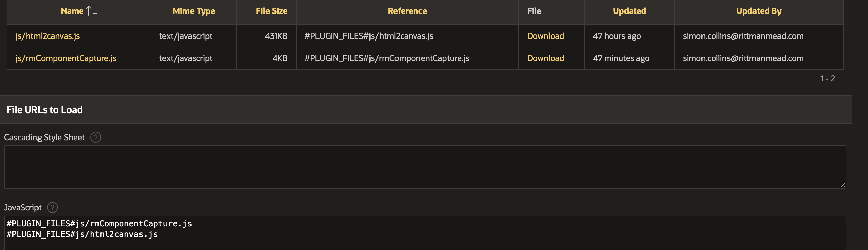Image resolution: width=868 pixels, height=250 pixels.
Task: Download the rmComponentCapture.js file
Action: [545, 58]
